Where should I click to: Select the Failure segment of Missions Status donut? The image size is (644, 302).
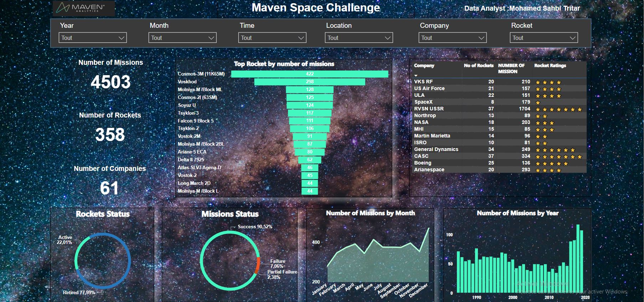coord(258,265)
